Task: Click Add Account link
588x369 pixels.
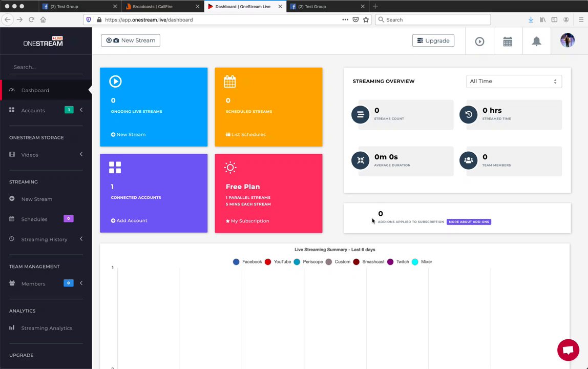Action: click(x=129, y=220)
